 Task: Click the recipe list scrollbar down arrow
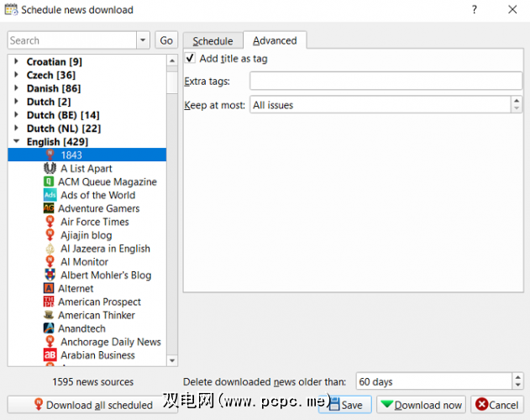[172, 360]
